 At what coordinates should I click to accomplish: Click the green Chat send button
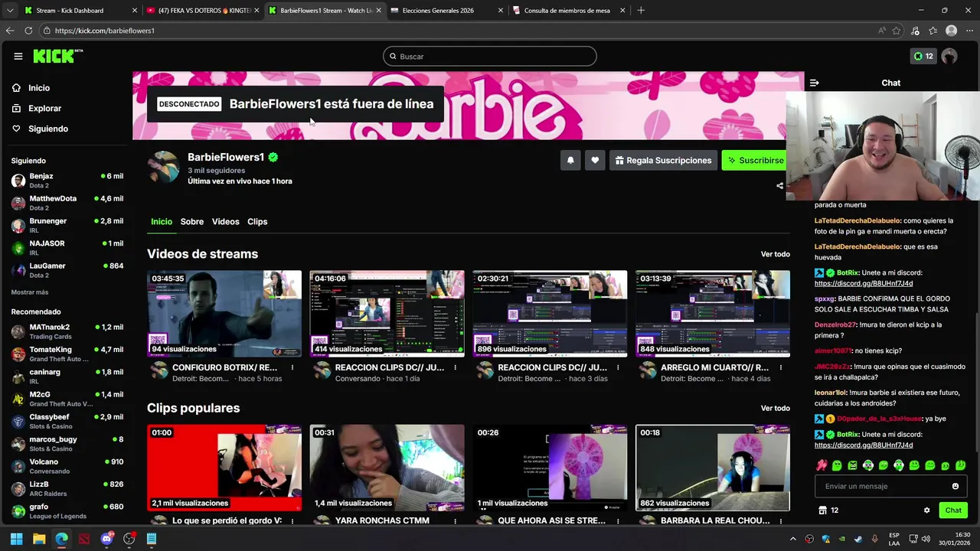pos(953,510)
